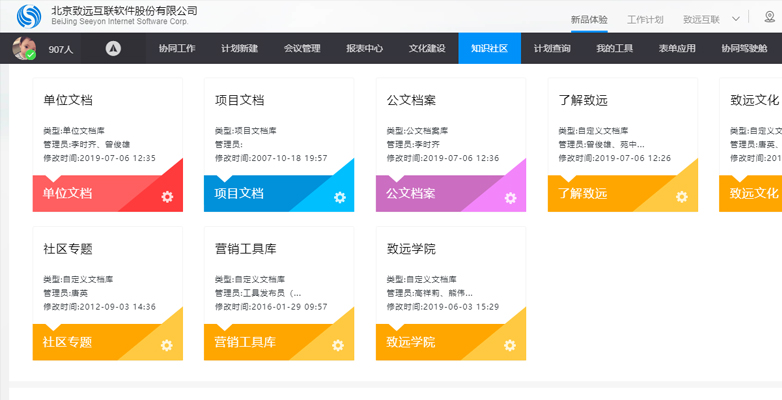This screenshot has width=782, height=400.
Task: Click the 907人 online count
Action: 61,48
